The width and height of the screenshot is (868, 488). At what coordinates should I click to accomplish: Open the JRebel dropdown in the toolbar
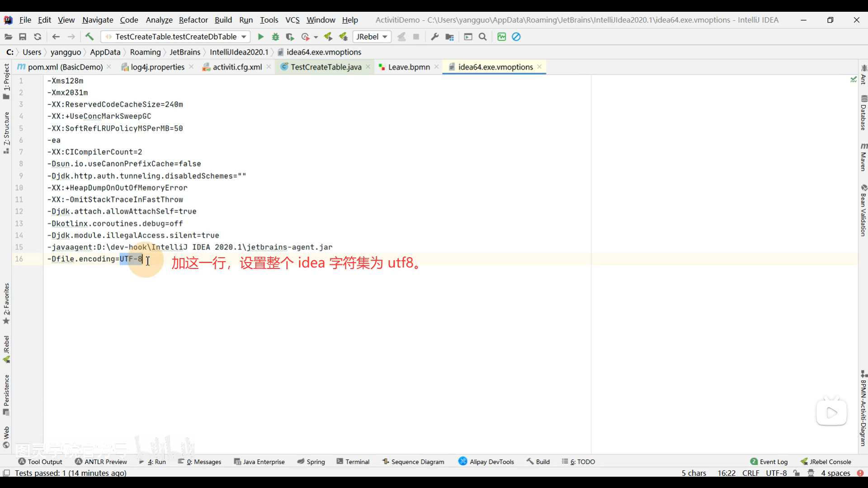pyautogui.click(x=372, y=37)
